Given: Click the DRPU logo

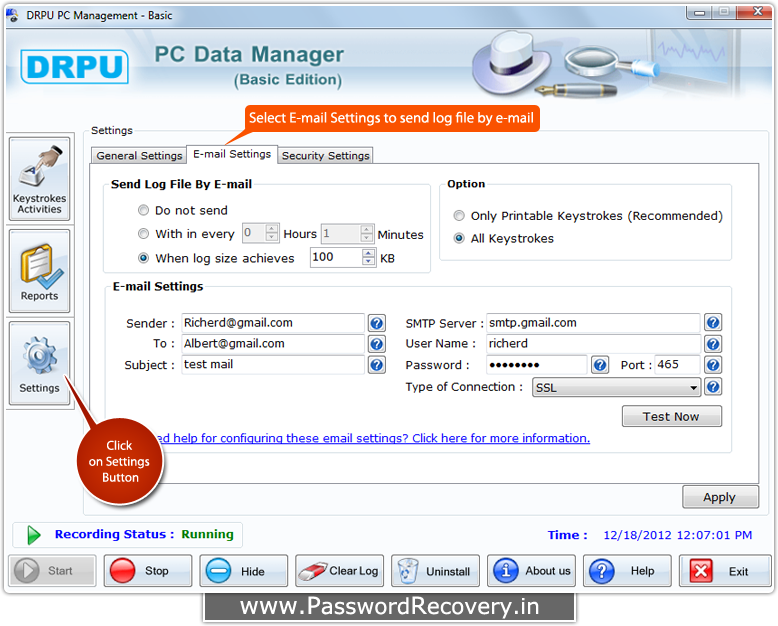Looking at the screenshot, I should [x=74, y=66].
